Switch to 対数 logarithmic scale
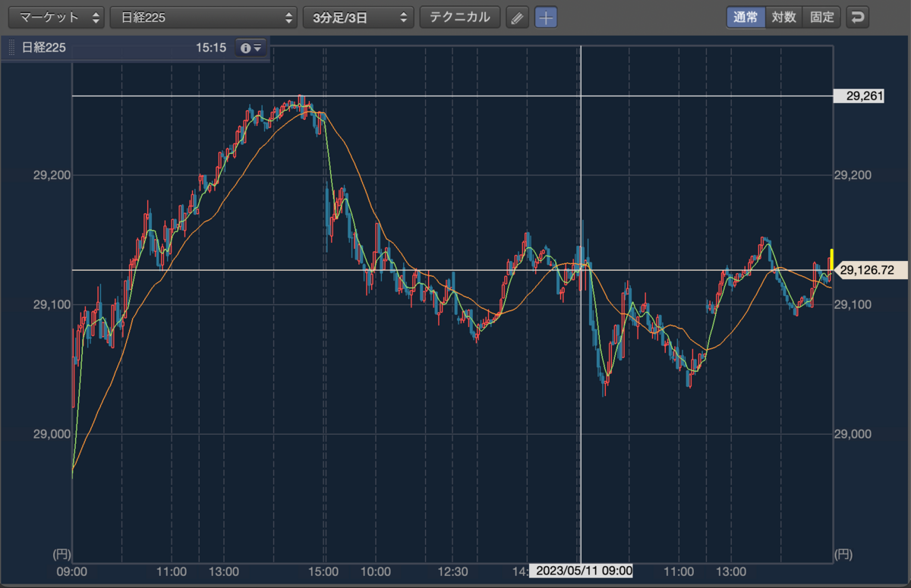This screenshot has height=588, width=911. 783,17
